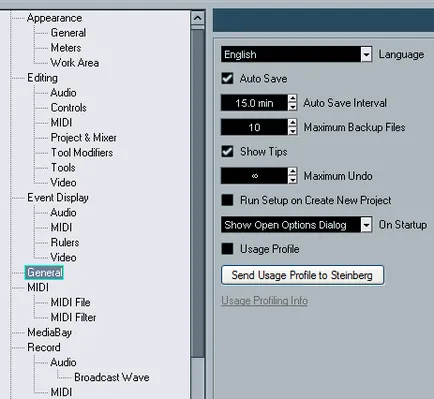Click the tree scrollbar up arrow
Viewport: 434px width, 399px height.
[198, 18]
